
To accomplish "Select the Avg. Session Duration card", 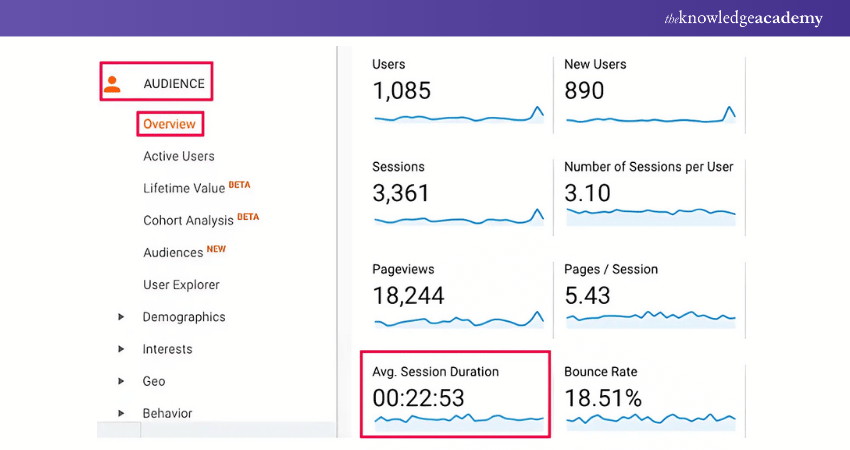I will tap(456, 394).
